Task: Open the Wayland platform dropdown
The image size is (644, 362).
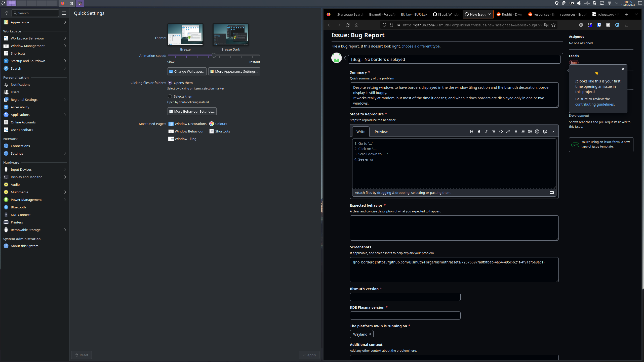Action: pos(361,334)
